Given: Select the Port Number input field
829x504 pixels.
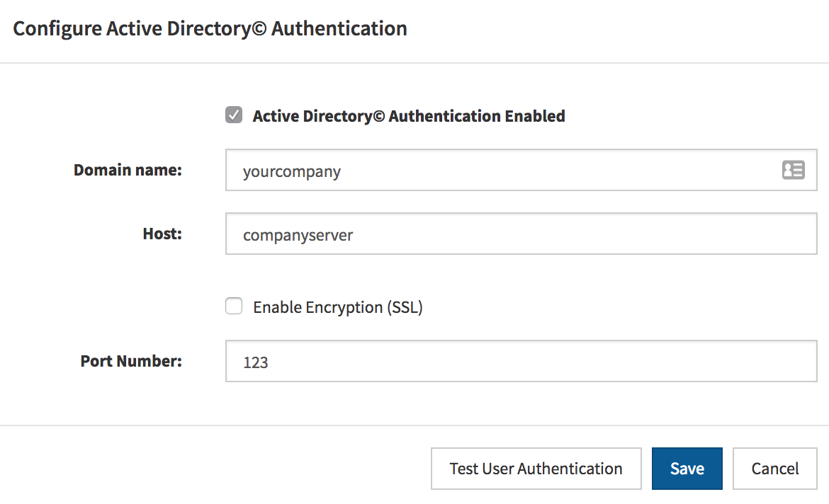Looking at the screenshot, I should click(521, 361).
